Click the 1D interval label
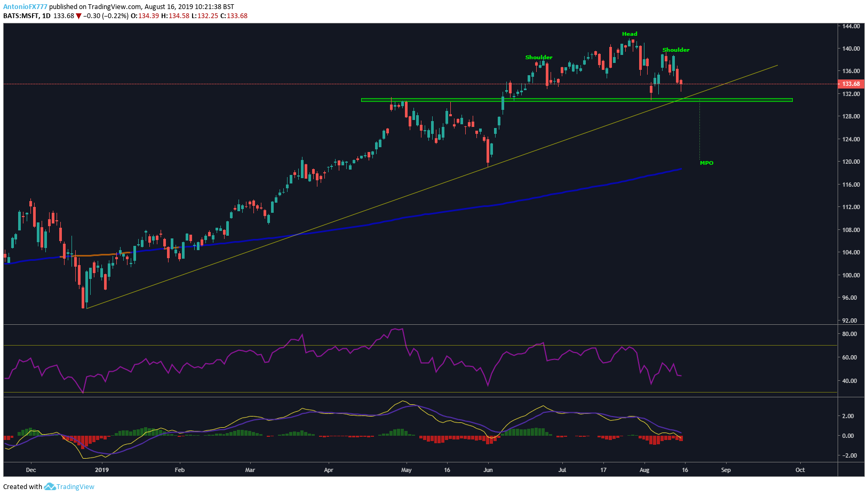 click(46, 16)
